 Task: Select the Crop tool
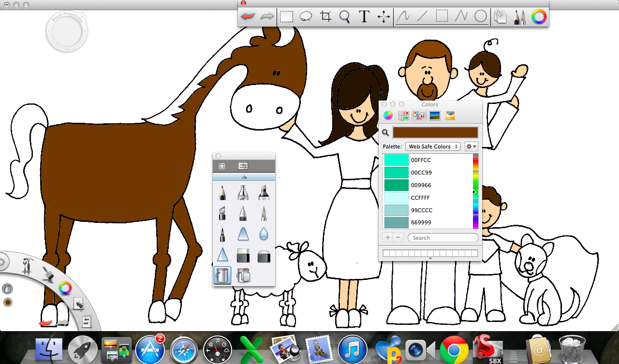point(326,17)
